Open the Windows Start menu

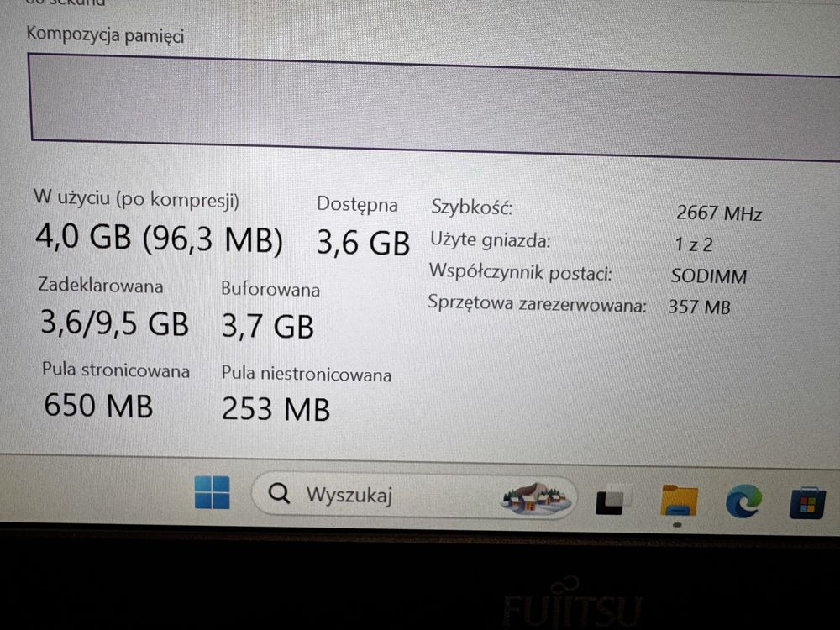pos(213,491)
